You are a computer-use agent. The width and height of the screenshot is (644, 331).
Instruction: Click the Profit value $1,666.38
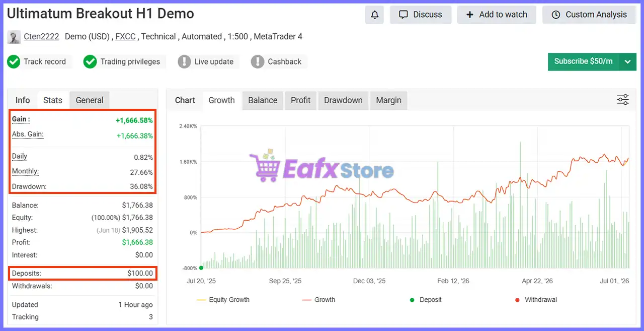pyautogui.click(x=137, y=242)
